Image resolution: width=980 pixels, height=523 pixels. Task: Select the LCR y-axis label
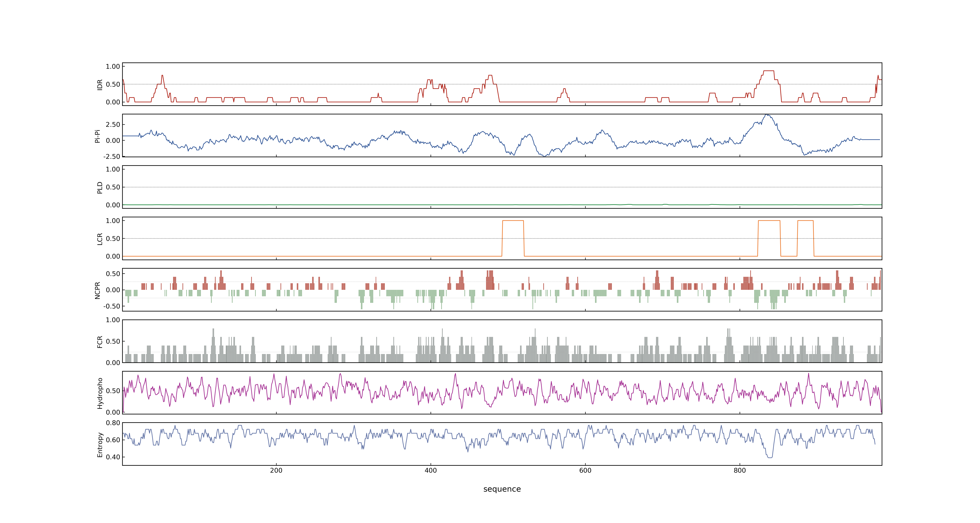click(100, 239)
